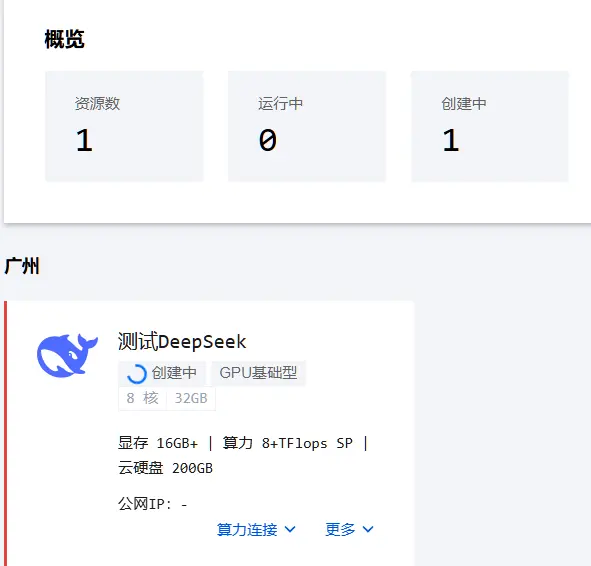The width and height of the screenshot is (591, 566).
Task: Click the 广州 region heading
Action: (22, 266)
